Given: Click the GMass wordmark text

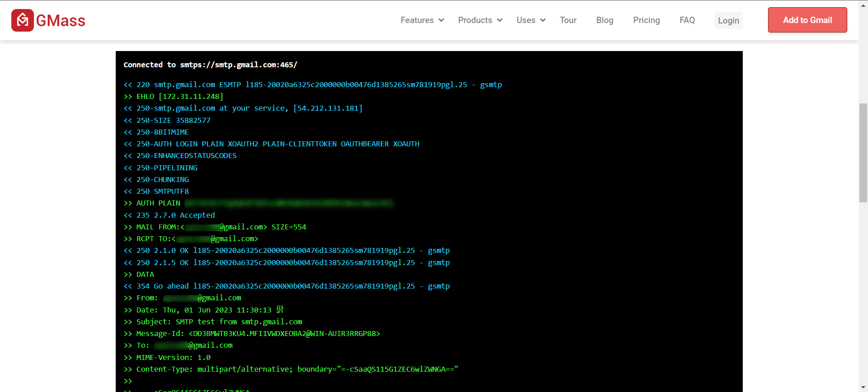Looking at the screenshot, I should click(x=61, y=21).
